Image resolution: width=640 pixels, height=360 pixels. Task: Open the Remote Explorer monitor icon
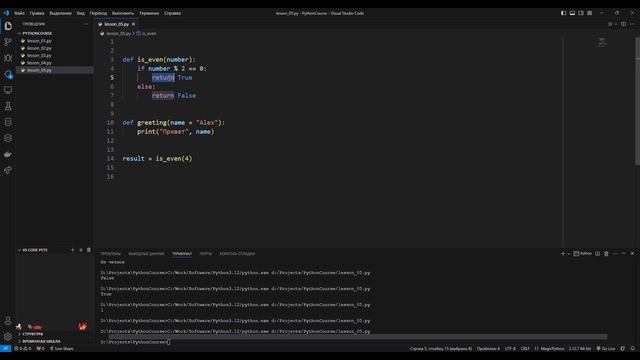[x=8, y=90]
